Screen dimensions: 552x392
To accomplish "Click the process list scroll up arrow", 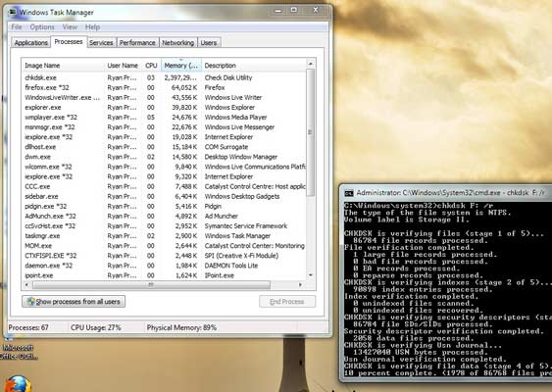I will point(310,64).
